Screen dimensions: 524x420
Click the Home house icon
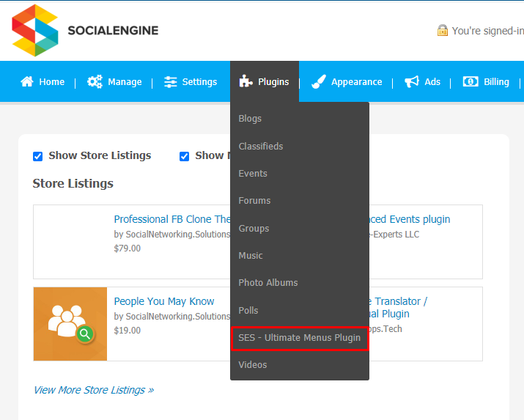[27, 81]
